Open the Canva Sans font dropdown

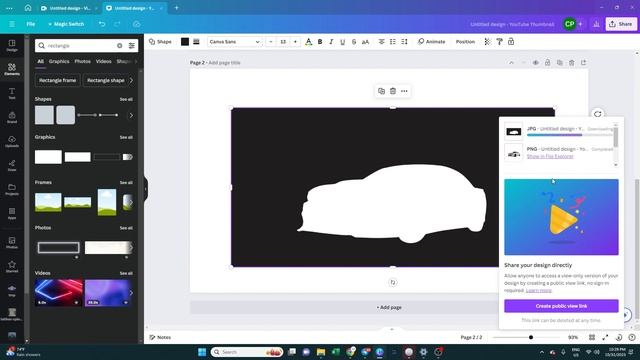(x=235, y=42)
